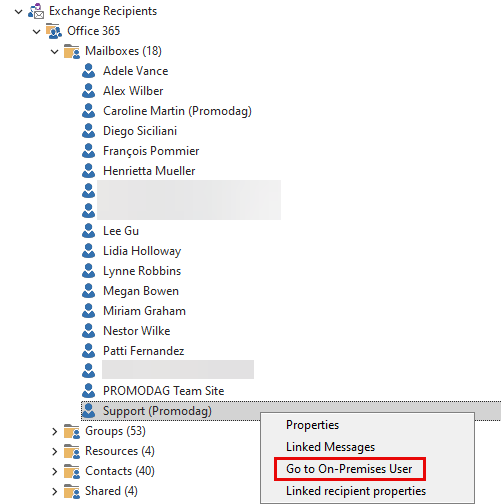Click the Office 365 folder icon
501x504 pixels.
click(x=54, y=31)
